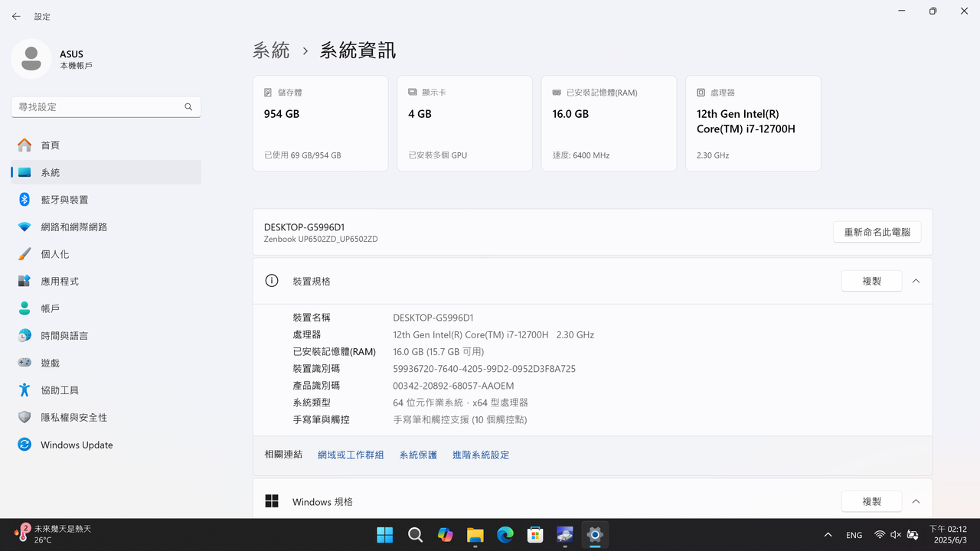Select Windows Update in the sidebar

(x=106, y=445)
